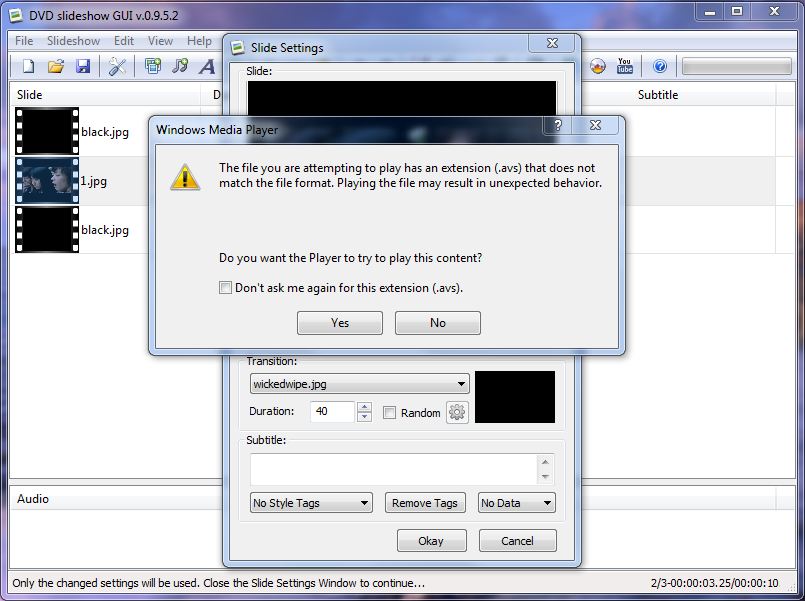Click the black transition preview thumbnail

(x=515, y=397)
